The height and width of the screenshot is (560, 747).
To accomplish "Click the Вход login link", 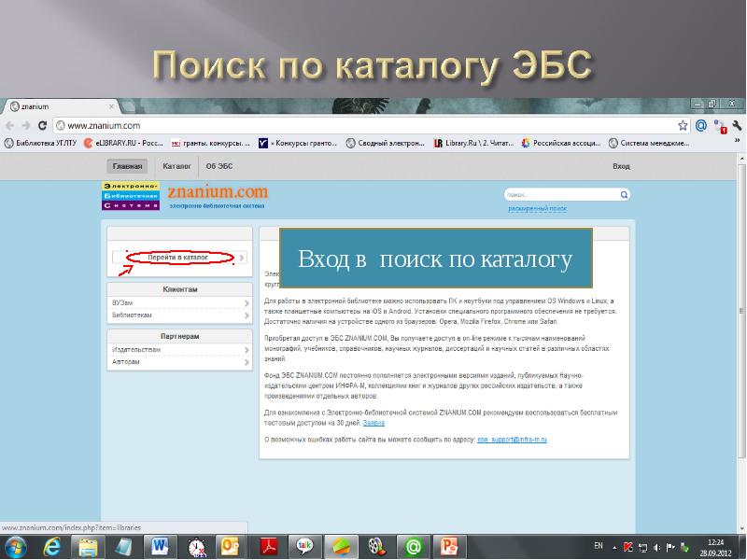I will click(x=621, y=166).
